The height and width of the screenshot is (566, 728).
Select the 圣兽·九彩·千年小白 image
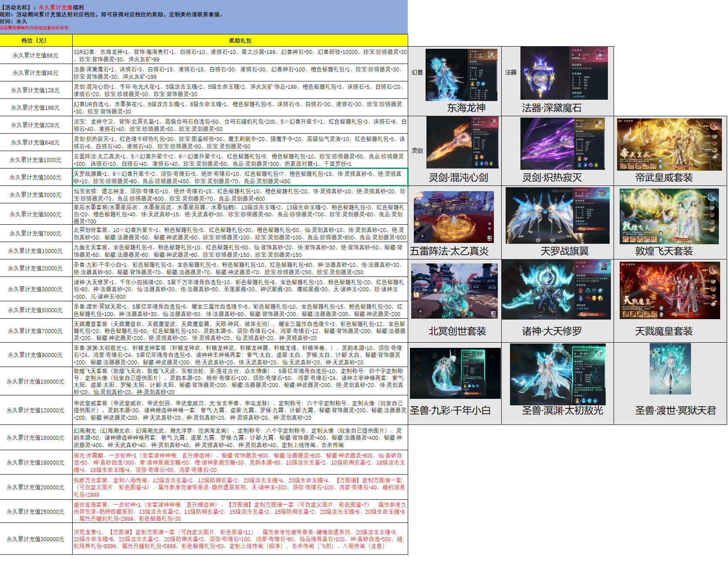click(455, 373)
